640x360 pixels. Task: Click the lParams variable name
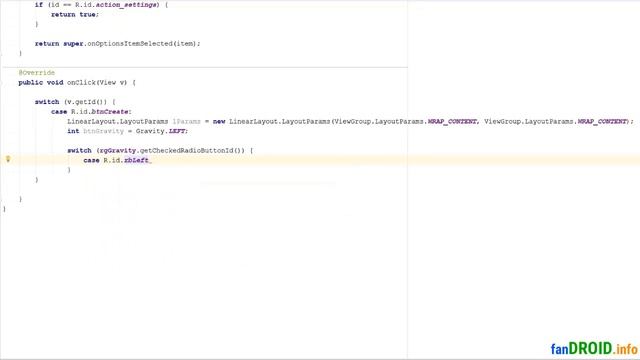point(187,121)
